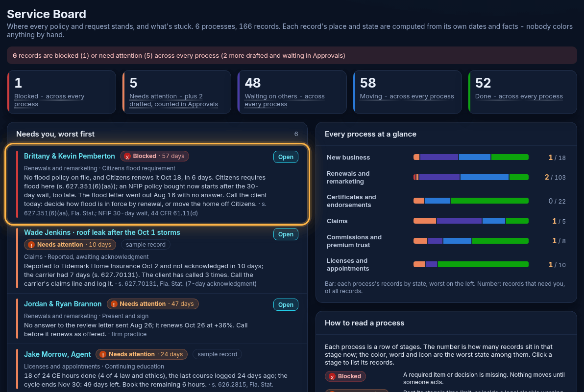Open Jordan & Ryan Brannon record button
This screenshot has width=584, height=392.
click(x=286, y=304)
